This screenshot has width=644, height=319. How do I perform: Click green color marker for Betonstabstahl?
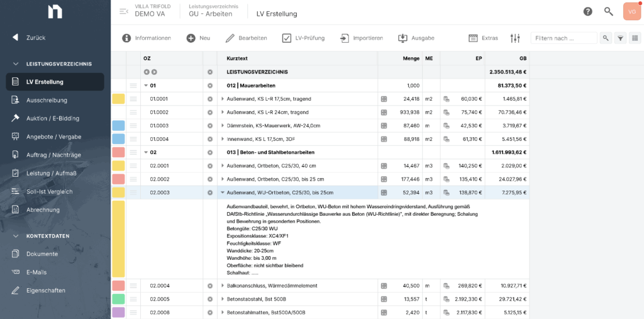point(118,299)
